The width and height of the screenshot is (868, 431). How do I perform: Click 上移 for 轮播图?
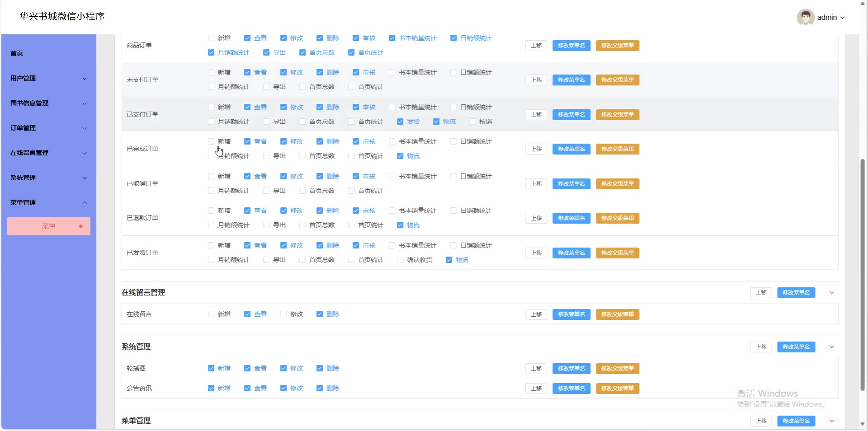tap(536, 369)
